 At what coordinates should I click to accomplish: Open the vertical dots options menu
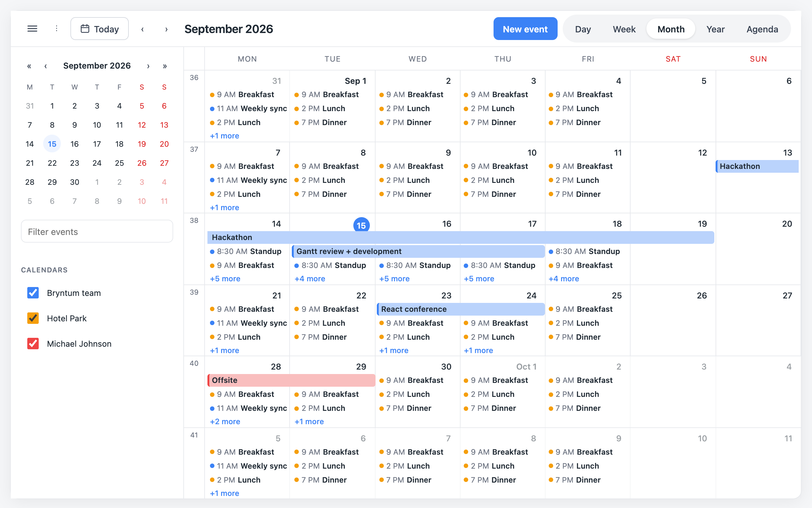(56, 29)
